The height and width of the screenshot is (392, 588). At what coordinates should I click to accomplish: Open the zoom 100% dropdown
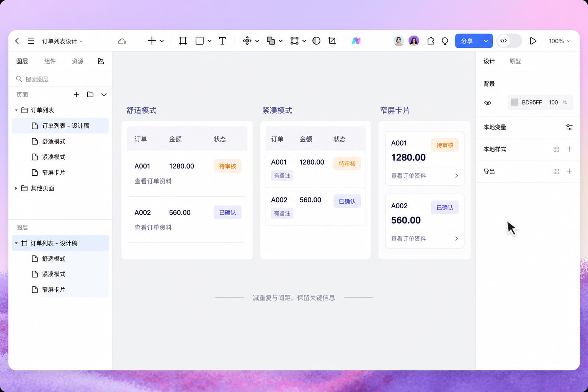click(559, 41)
